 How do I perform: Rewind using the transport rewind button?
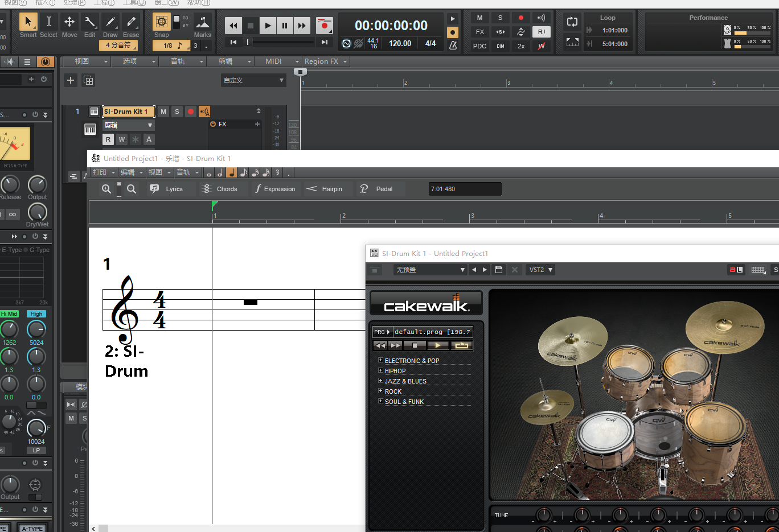(x=233, y=25)
